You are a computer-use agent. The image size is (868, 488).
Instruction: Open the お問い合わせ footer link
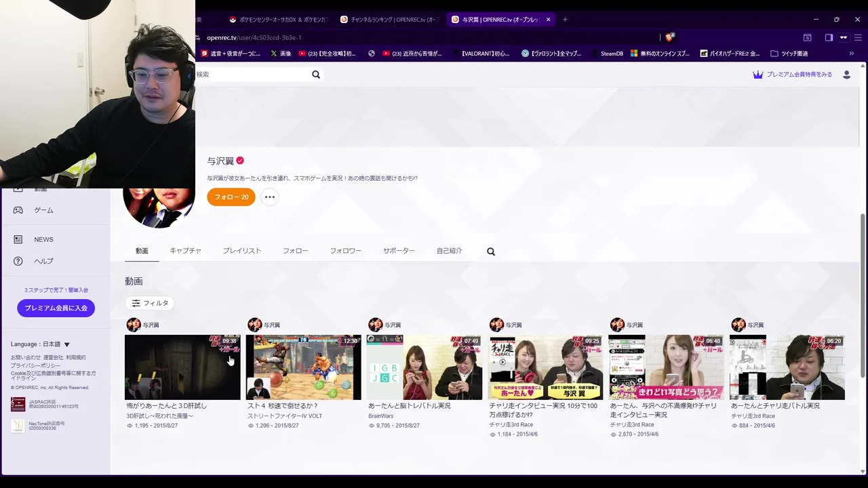25,357
